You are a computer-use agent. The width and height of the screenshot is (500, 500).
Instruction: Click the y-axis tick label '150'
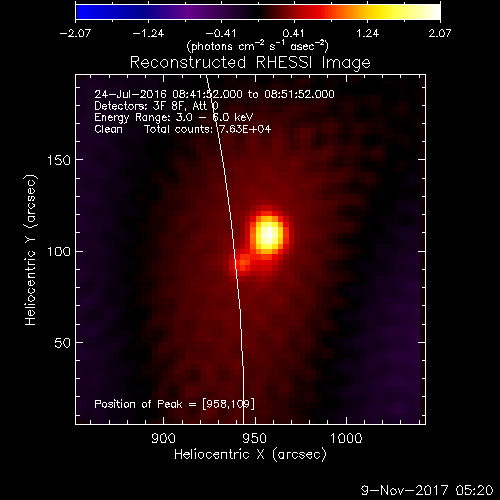pos(59,160)
